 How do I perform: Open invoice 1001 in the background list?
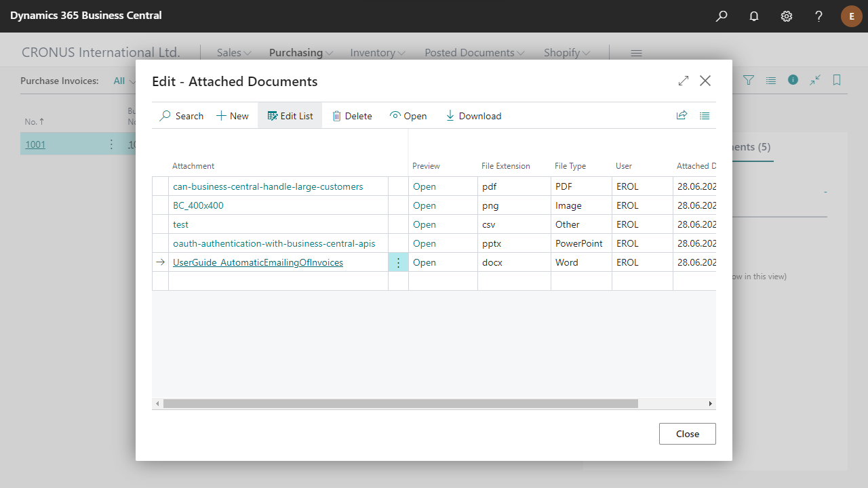point(35,144)
